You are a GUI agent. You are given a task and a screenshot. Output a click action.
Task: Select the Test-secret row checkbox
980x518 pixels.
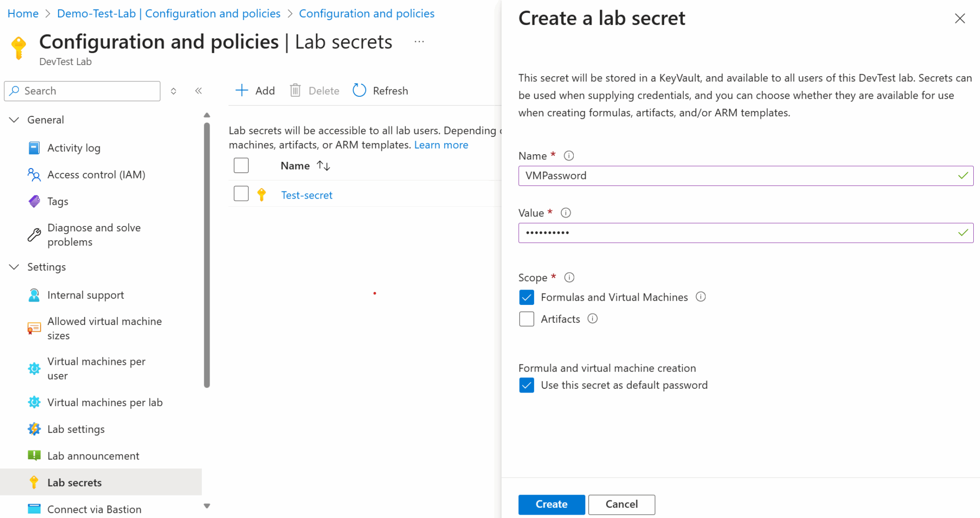[x=241, y=193]
